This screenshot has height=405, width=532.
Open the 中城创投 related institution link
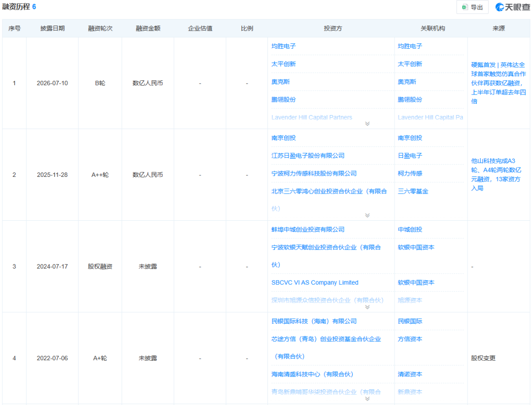pyautogui.click(x=410, y=230)
